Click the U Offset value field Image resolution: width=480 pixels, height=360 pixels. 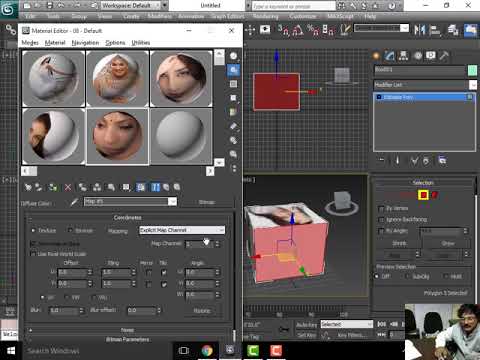pyautogui.click(x=72, y=273)
